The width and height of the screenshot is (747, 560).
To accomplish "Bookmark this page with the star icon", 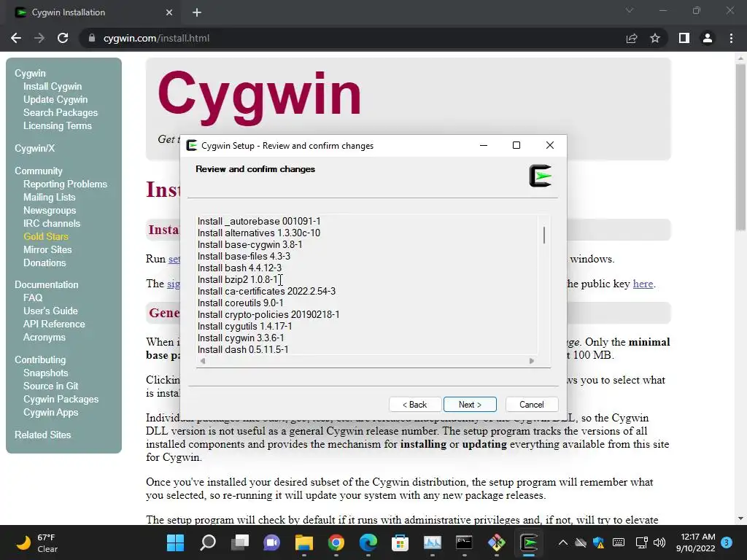I will click(x=655, y=38).
